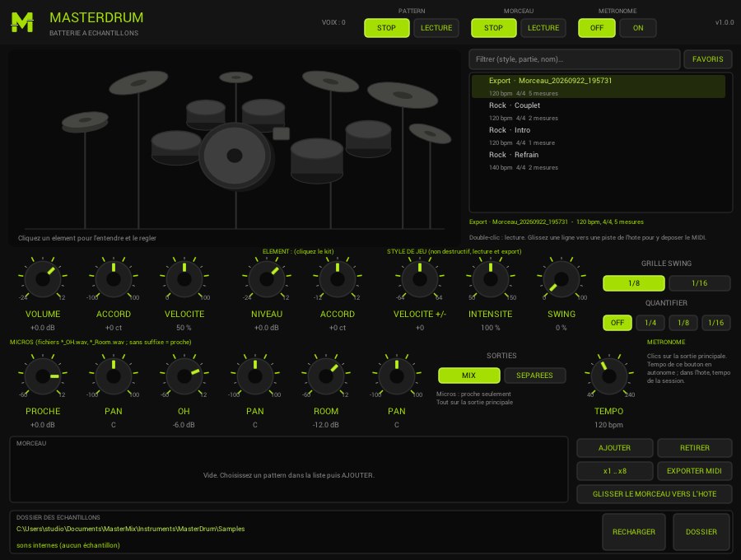Click EXPORTER MIDI

(x=695, y=471)
